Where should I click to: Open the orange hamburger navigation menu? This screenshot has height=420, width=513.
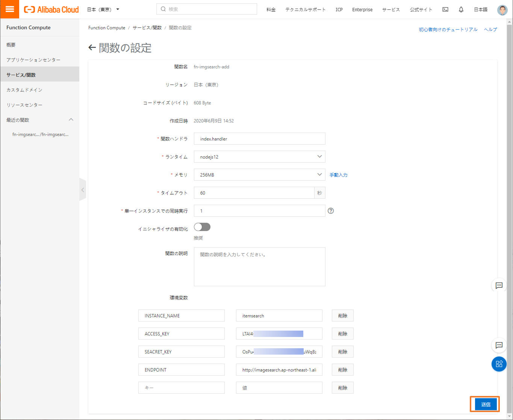10,9
